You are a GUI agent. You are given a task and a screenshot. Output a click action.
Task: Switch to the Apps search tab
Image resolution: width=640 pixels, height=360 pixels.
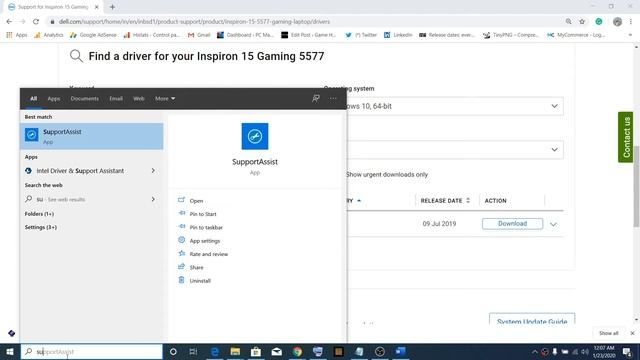coord(53,98)
